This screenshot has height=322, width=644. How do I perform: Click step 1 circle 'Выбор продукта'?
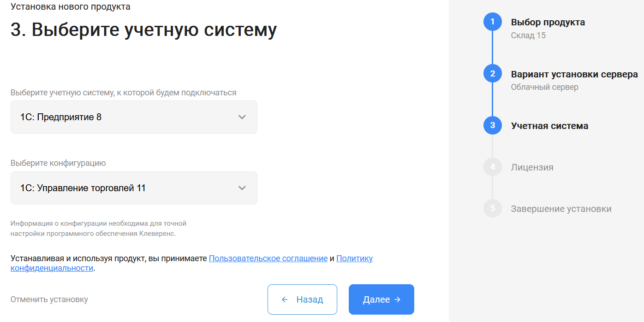coord(493,22)
